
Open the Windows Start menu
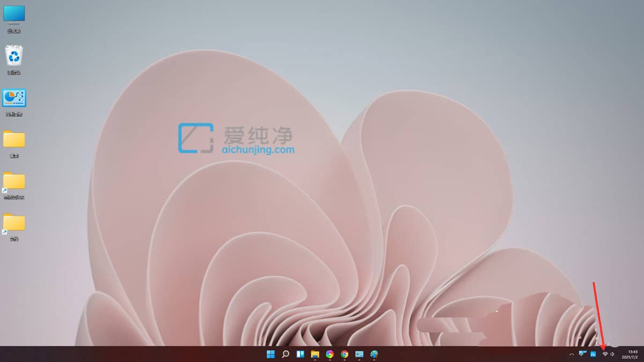coord(270,354)
